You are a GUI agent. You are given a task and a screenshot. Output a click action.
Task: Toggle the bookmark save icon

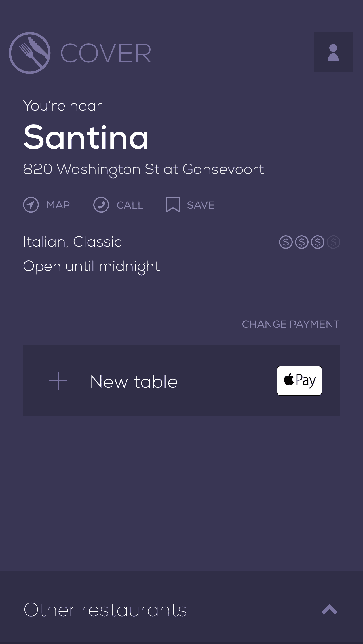[173, 204]
